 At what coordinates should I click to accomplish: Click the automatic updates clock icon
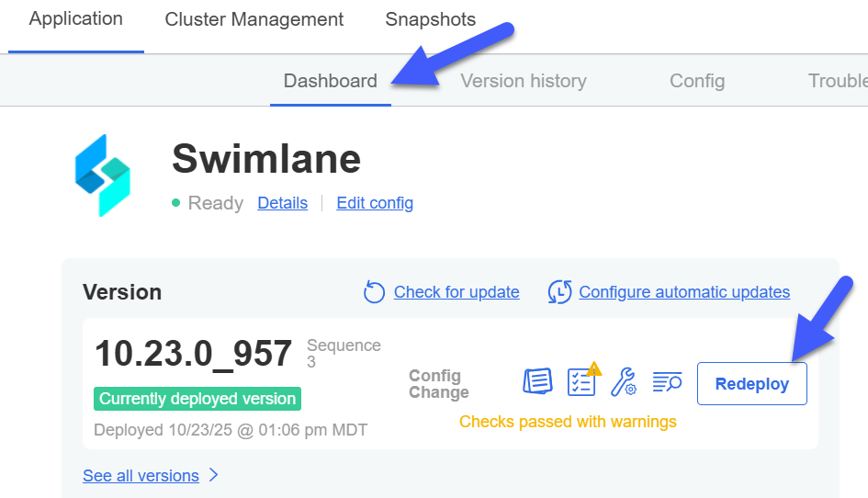(x=559, y=292)
